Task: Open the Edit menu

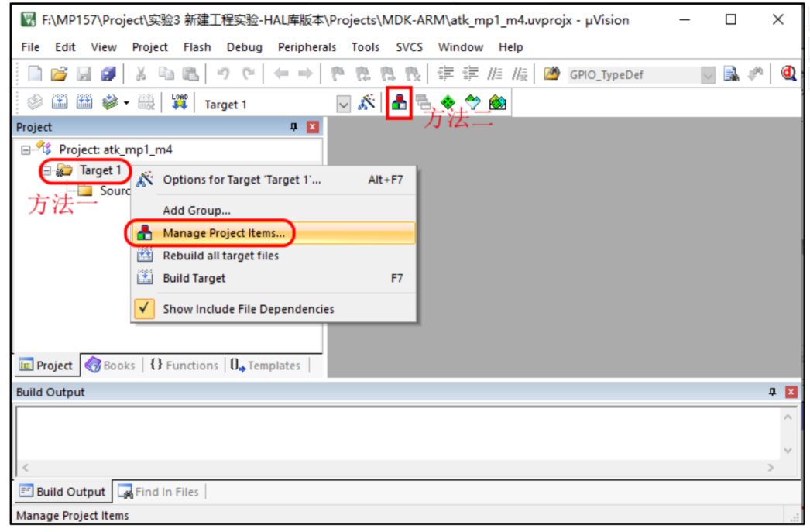Action: (x=65, y=47)
